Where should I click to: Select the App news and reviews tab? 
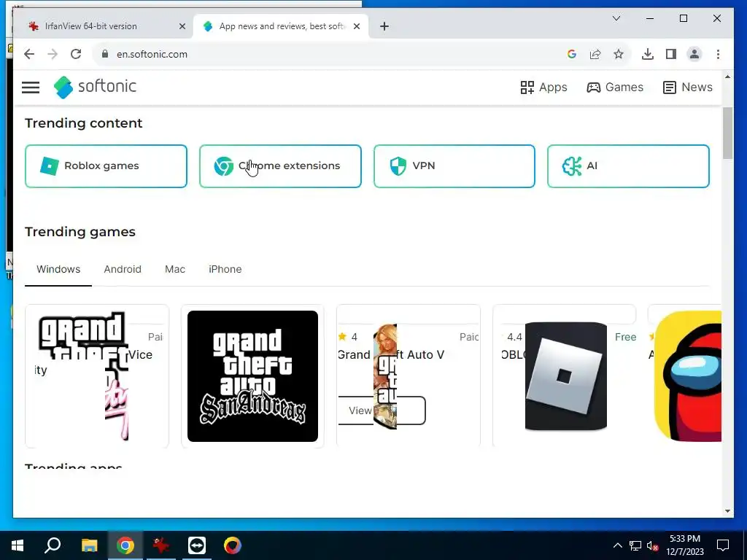tap(281, 26)
